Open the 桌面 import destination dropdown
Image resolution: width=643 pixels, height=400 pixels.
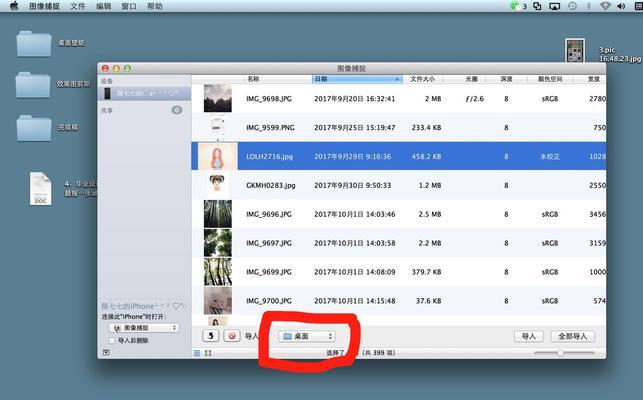coord(307,336)
